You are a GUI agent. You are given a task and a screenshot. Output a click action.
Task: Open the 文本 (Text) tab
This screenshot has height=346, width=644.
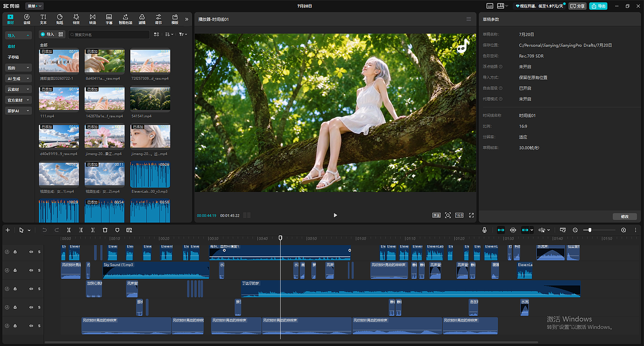43,19
